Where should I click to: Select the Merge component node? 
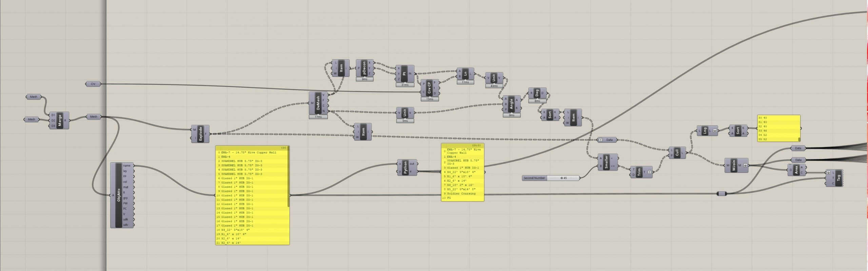coord(60,121)
